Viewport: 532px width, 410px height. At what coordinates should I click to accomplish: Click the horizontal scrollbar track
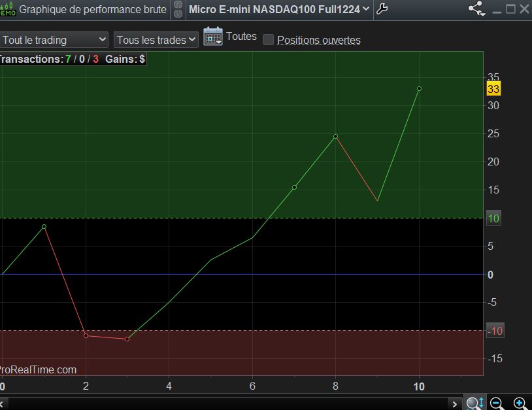(227, 404)
